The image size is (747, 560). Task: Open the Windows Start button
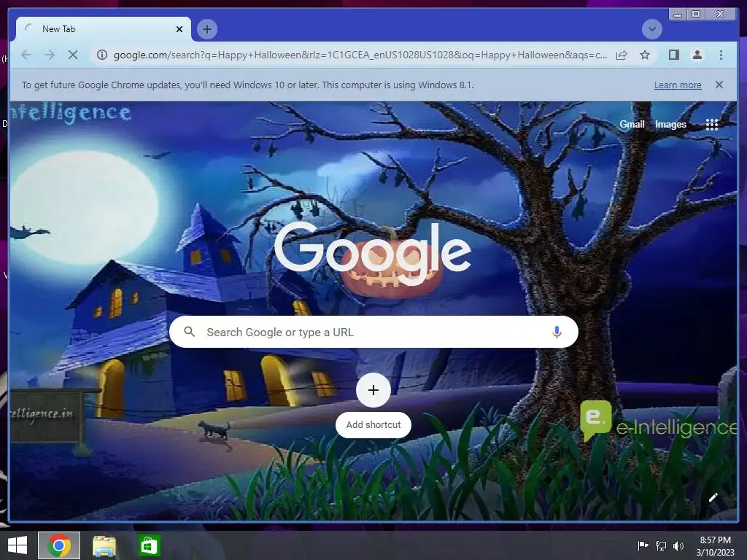pyautogui.click(x=18, y=545)
